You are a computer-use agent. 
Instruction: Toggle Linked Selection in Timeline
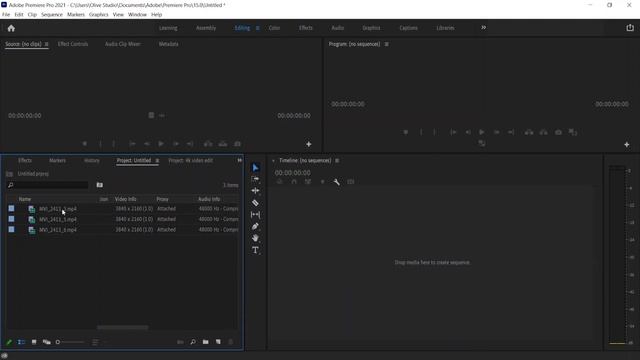coord(308,182)
